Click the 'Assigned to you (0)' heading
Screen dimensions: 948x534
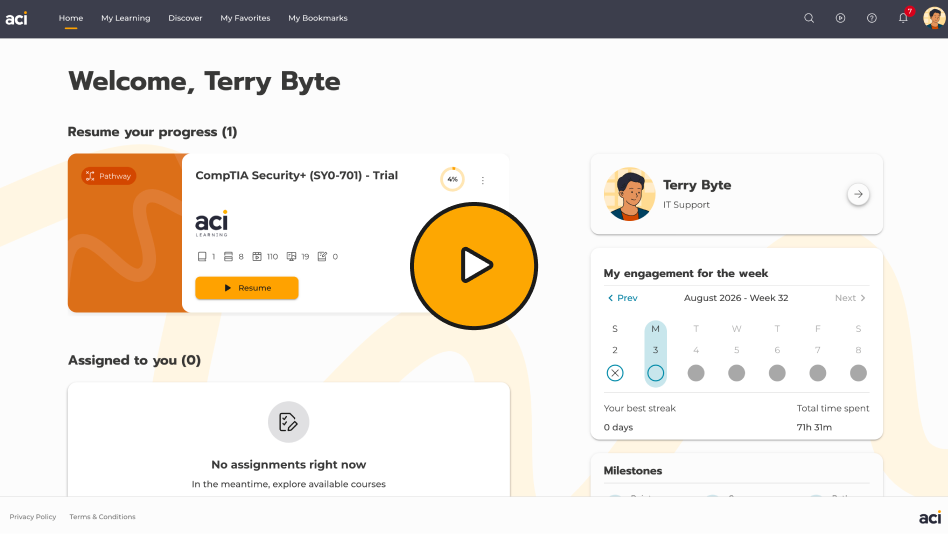pos(134,360)
